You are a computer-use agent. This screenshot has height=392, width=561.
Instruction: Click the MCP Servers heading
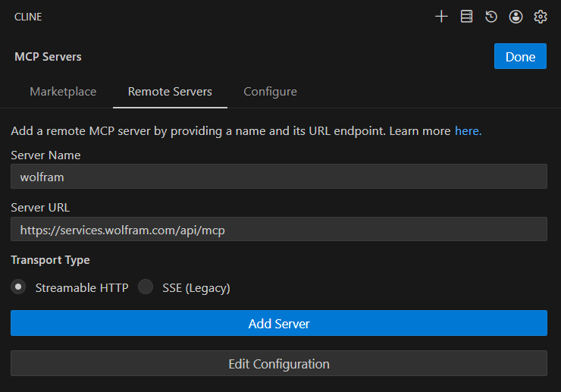[48, 57]
